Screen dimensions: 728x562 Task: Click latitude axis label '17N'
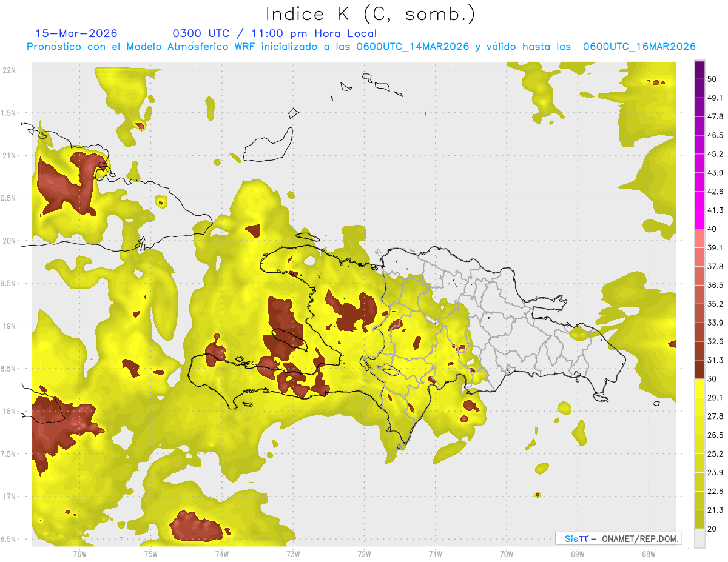pos(10,497)
